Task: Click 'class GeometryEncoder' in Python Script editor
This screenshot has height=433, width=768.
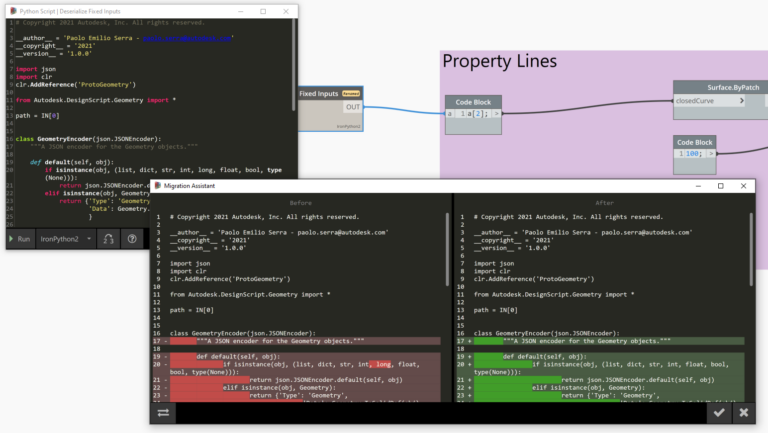Action: pos(88,139)
